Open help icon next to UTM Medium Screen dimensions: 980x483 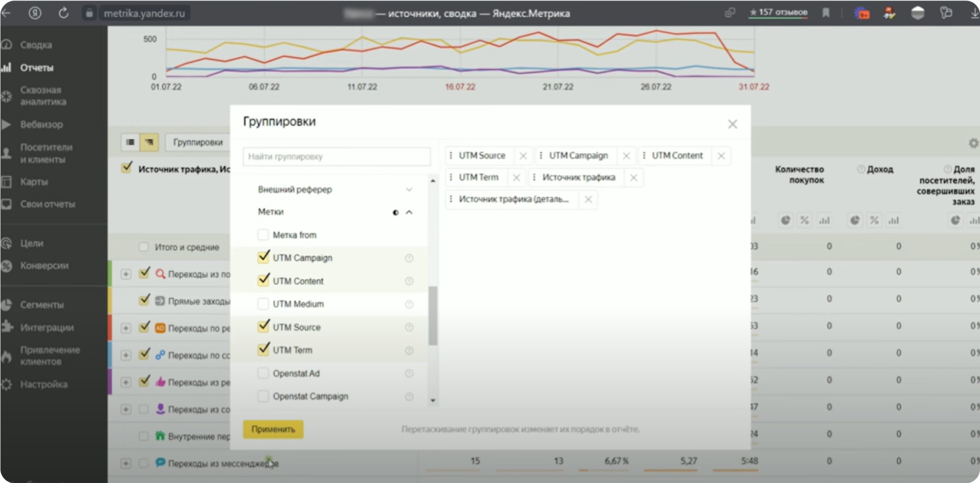point(409,304)
